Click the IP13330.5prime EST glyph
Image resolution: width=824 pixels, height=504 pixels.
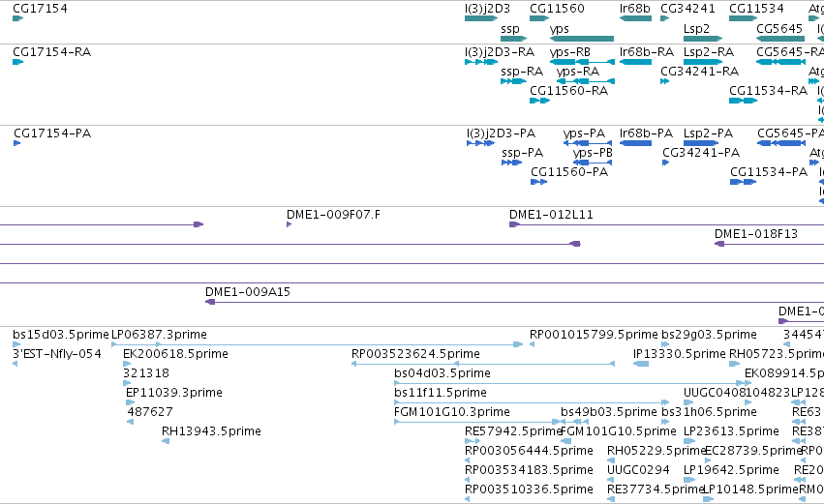click(x=641, y=364)
